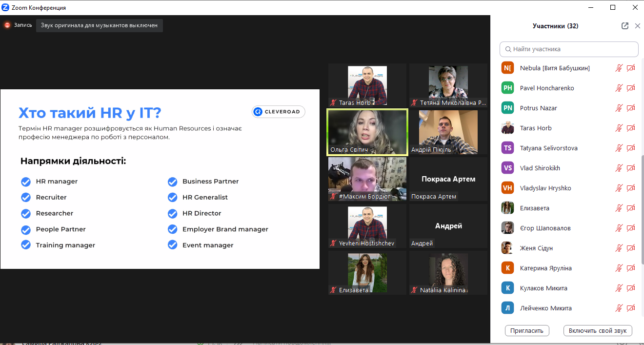This screenshot has height=345, width=644.
Task: Select Ольга Світич's highlighted video tile
Action: click(x=367, y=132)
